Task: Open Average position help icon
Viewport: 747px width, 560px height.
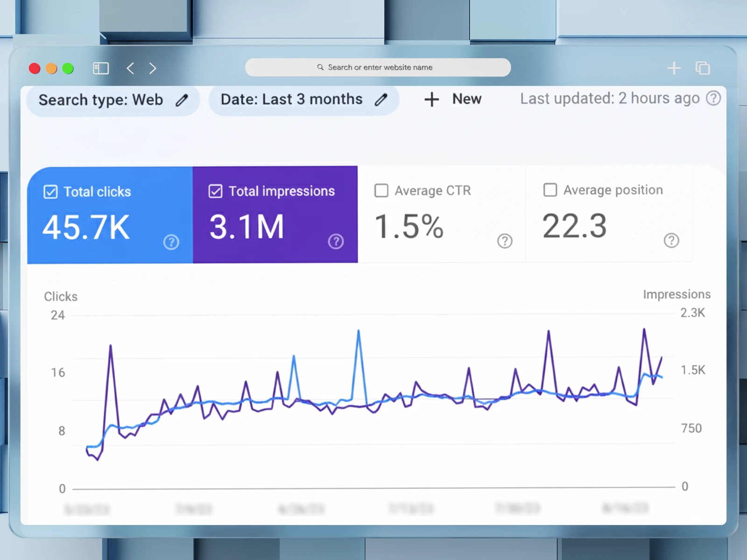Action: pos(671,241)
